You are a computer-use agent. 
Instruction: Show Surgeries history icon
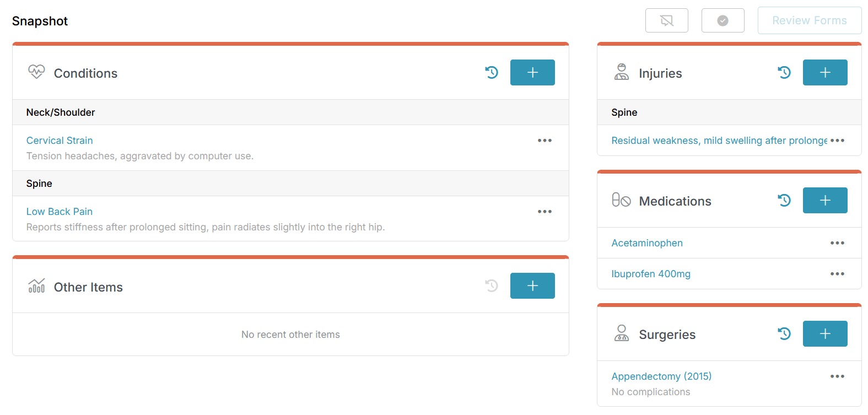(x=784, y=333)
